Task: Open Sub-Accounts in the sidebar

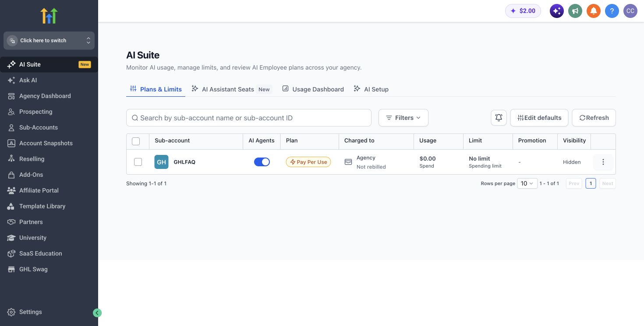Action: 49,127
